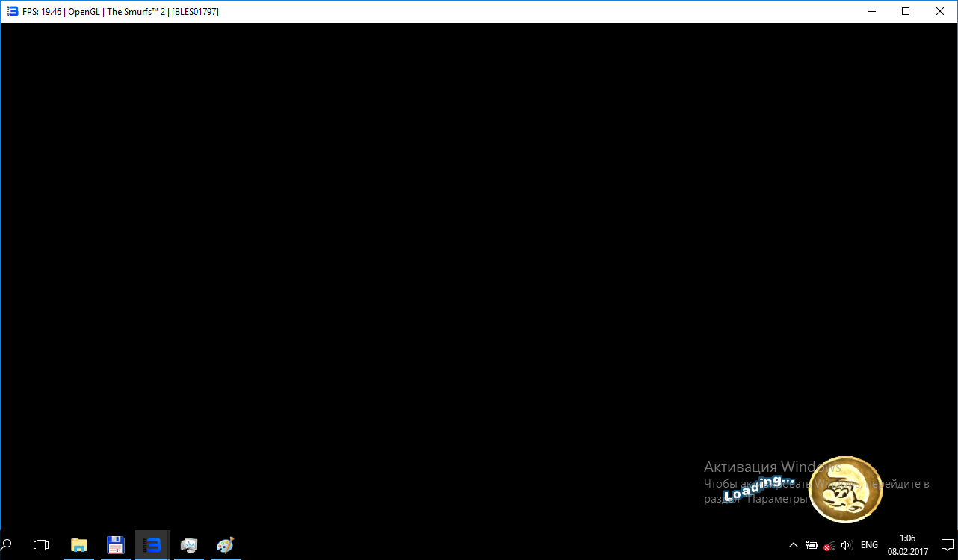Open Windows search from the taskbar
Screen dimensions: 958x560
click(x=7, y=545)
